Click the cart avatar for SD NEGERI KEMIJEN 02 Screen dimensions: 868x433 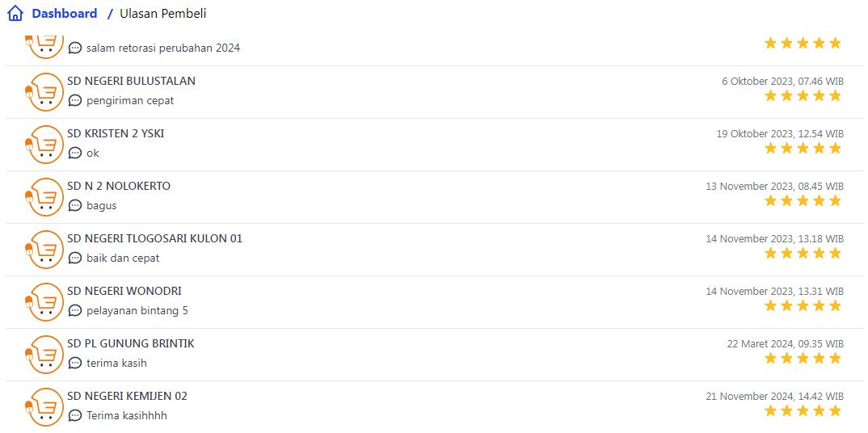click(x=45, y=406)
